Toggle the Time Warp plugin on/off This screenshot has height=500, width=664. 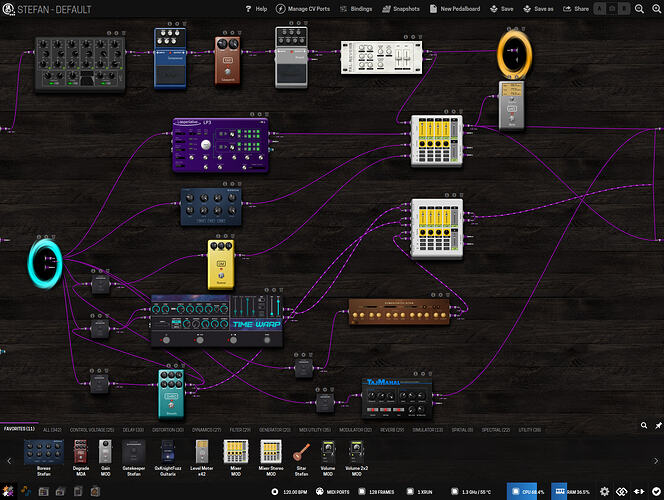click(x=266, y=290)
